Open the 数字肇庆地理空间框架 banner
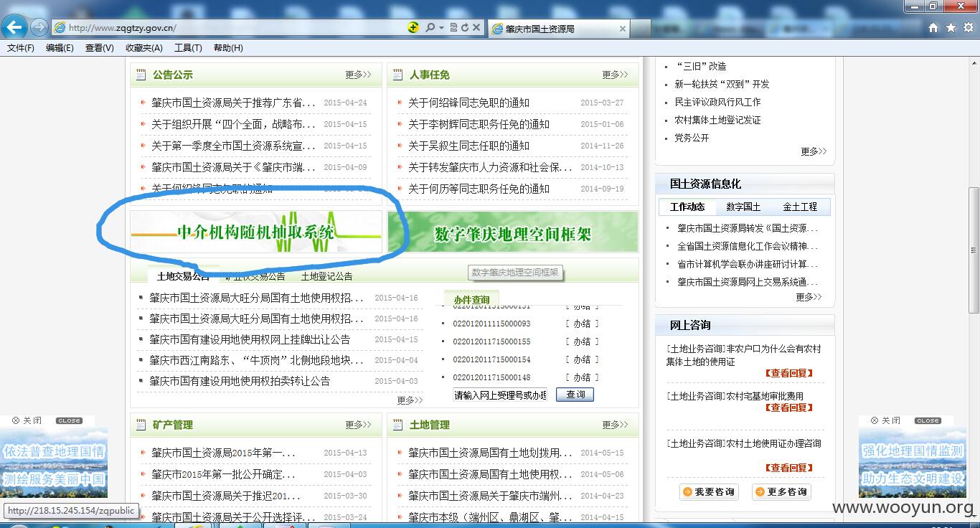Viewport: 980px width, 528px height. (512, 232)
